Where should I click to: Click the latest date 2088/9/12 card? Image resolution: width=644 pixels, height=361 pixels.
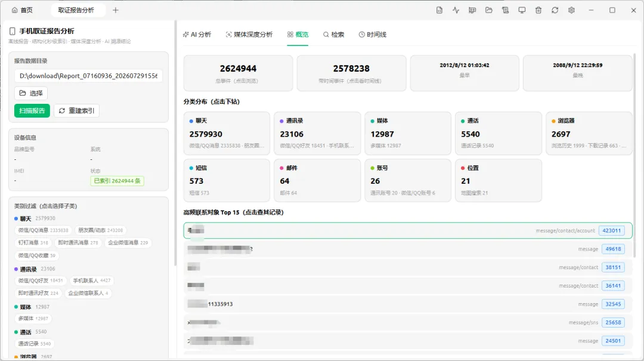tap(577, 73)
